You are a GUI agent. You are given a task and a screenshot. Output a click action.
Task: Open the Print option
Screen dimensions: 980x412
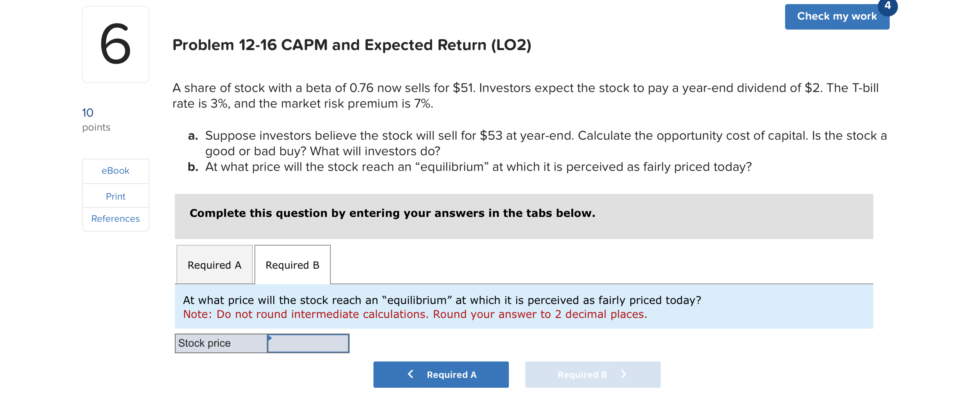pyautogui.click(x=115, y=196)
